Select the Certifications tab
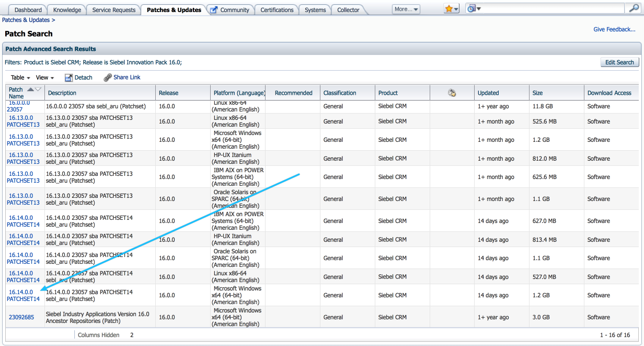Screen dimensions: 644x346 point(277,9)
